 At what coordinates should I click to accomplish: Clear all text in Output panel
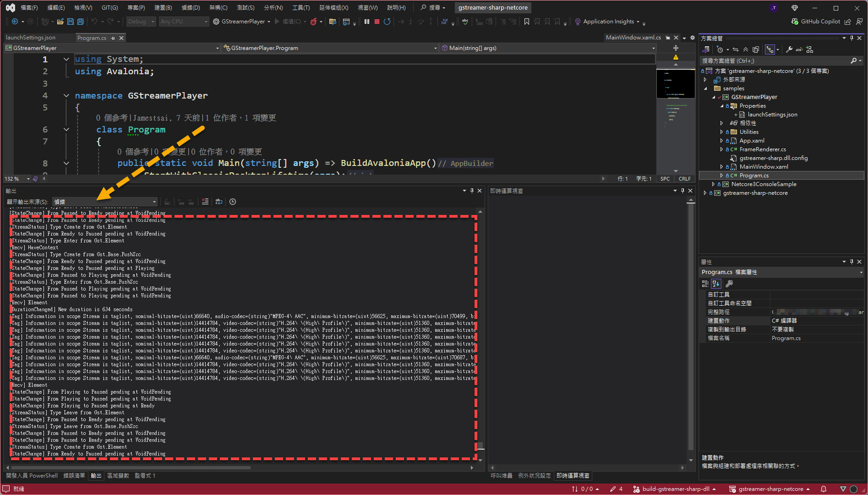pos(205,202)
